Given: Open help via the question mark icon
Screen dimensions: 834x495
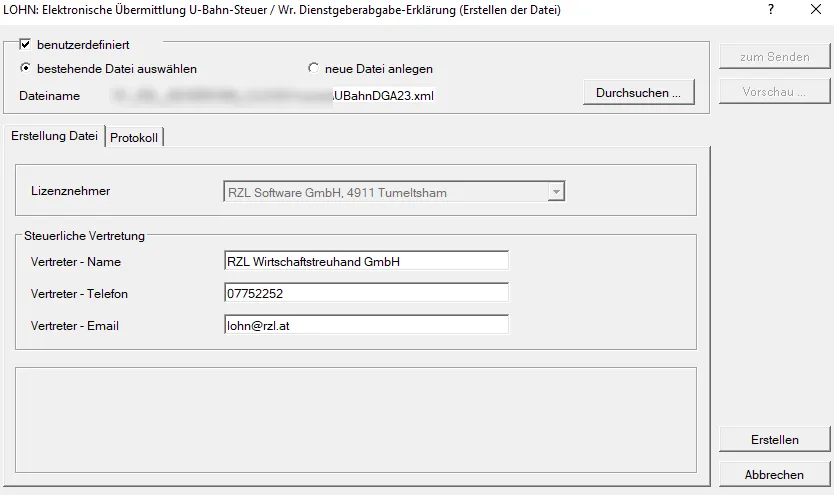Looking at the screenshot, I should [x=771, y=9].
